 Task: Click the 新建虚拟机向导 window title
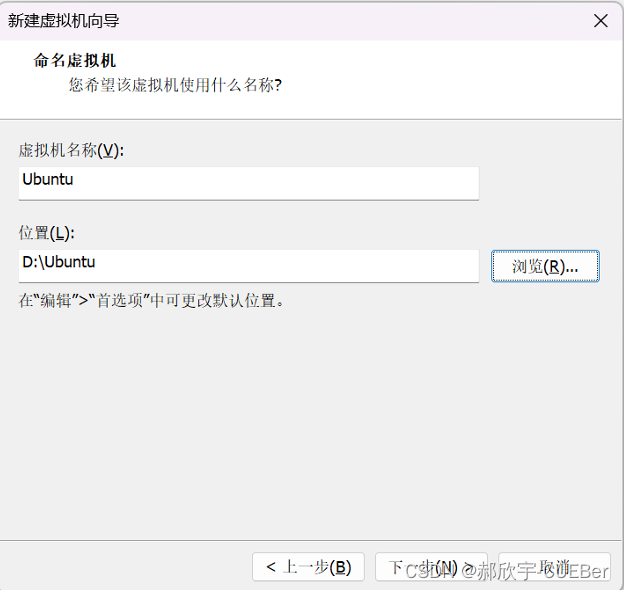[64, 21]
